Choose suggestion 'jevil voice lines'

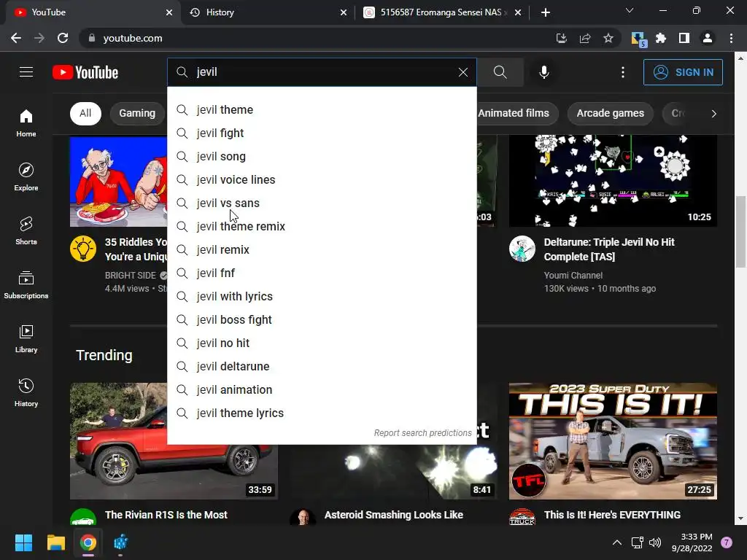[322, 179]
